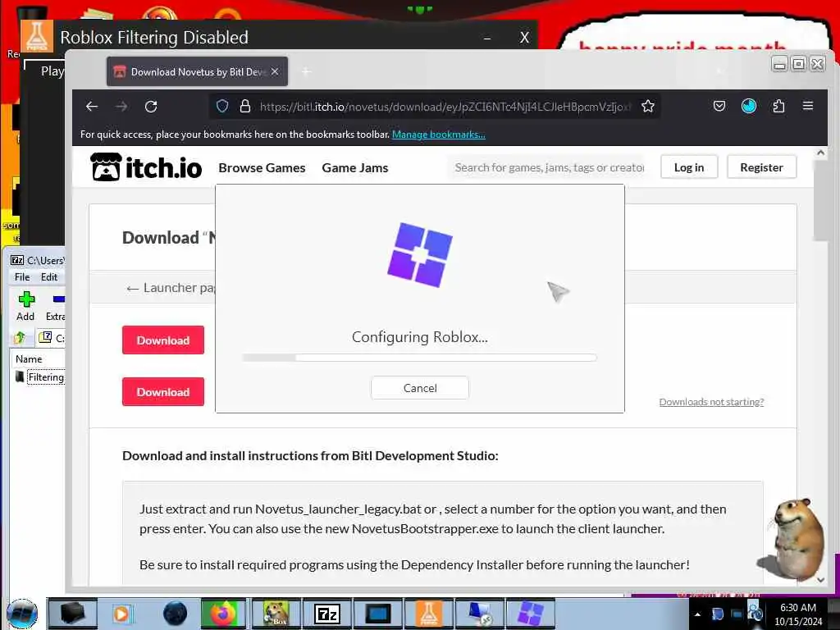
Task: Bookmark this page with star icon
Action: tap(648, 106)
